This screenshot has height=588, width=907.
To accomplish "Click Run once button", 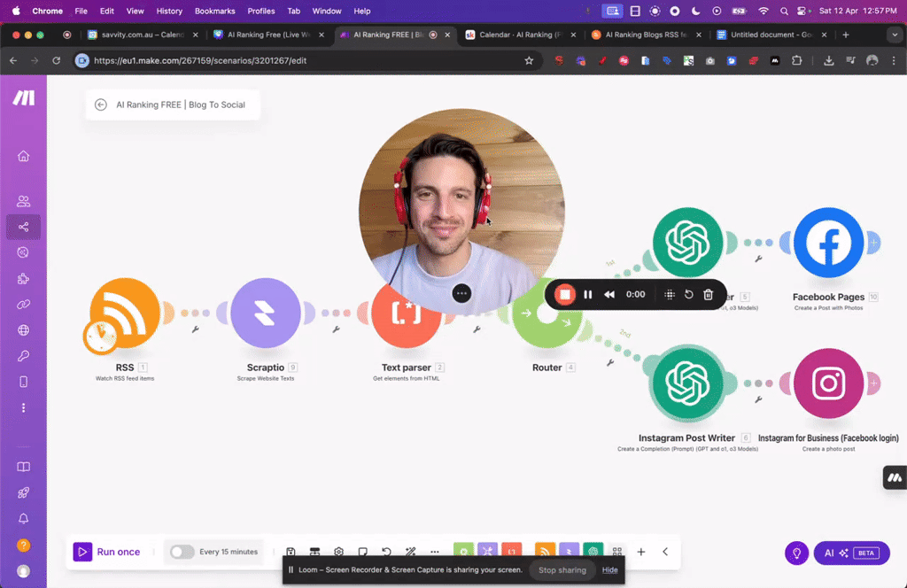I will click(107, 553).
